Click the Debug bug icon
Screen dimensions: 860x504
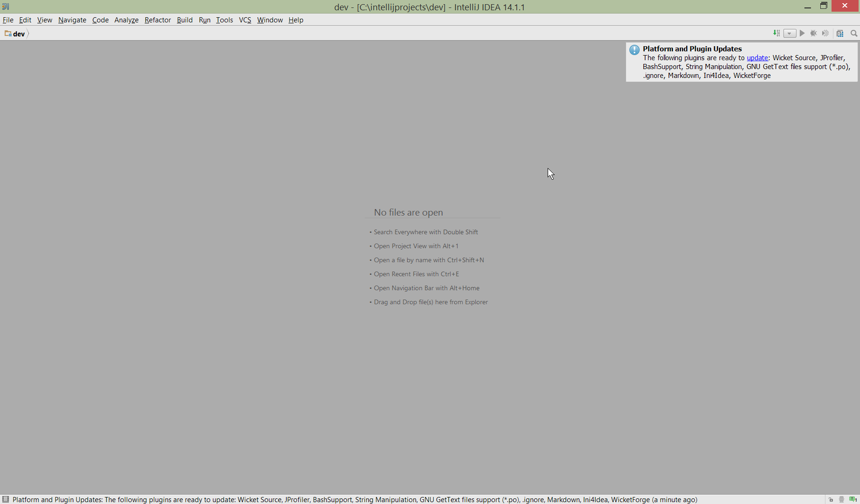tap(813, 33)
